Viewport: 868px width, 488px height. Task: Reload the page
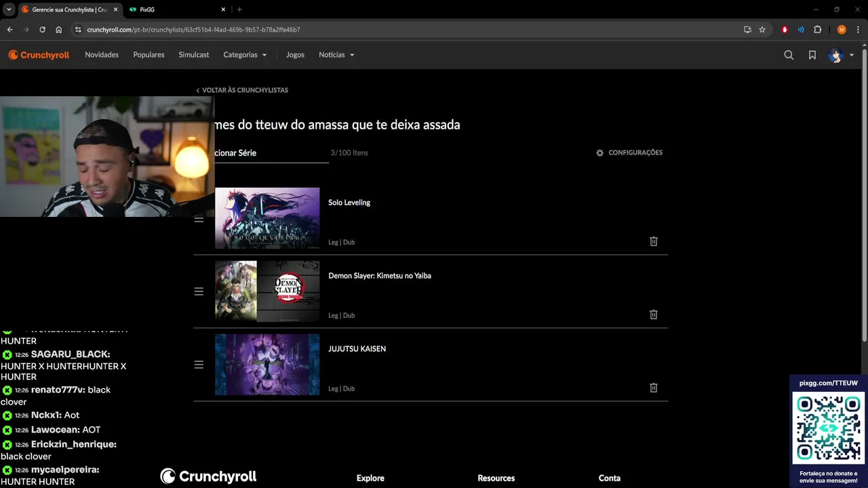tap(42, 30)
